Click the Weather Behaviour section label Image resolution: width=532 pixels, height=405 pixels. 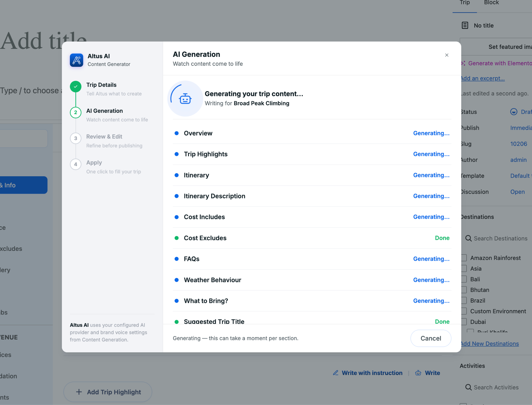click(212, 280)
